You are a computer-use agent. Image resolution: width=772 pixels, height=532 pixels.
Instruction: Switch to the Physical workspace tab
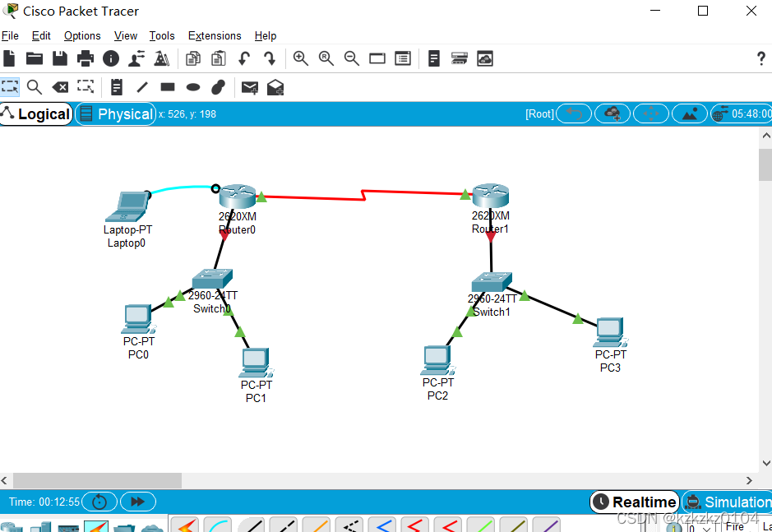[116, 113]
